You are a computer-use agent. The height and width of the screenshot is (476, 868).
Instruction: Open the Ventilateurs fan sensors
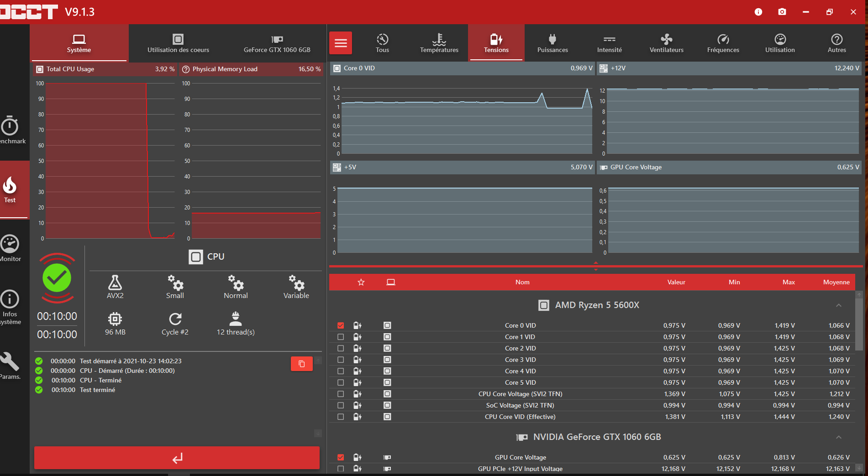666,43
